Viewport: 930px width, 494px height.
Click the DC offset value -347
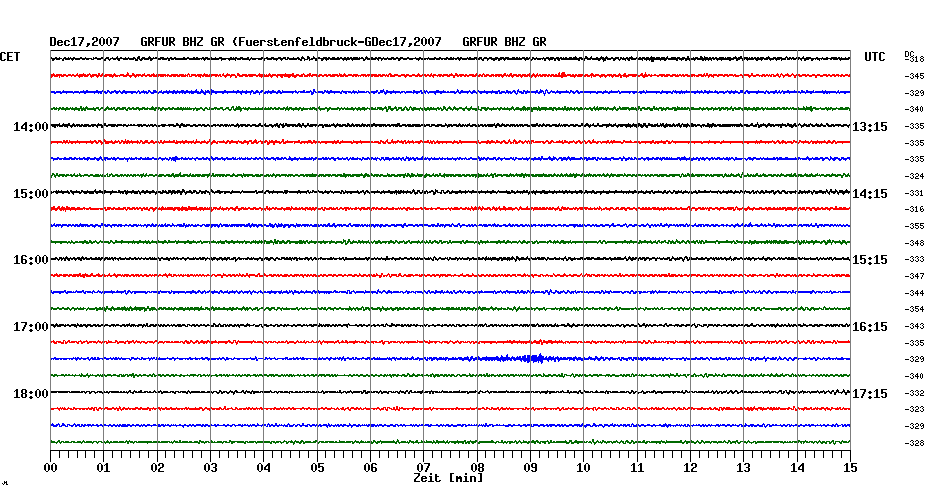pos(914,276)
